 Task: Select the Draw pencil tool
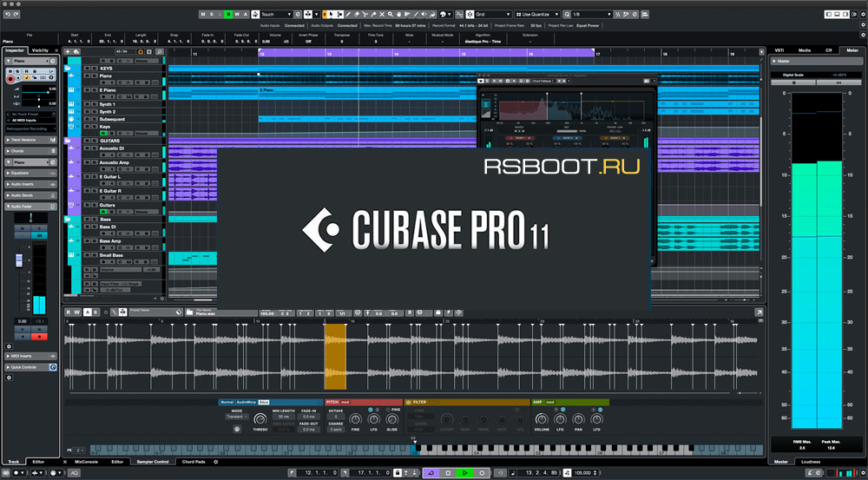(x=348, y=15)
